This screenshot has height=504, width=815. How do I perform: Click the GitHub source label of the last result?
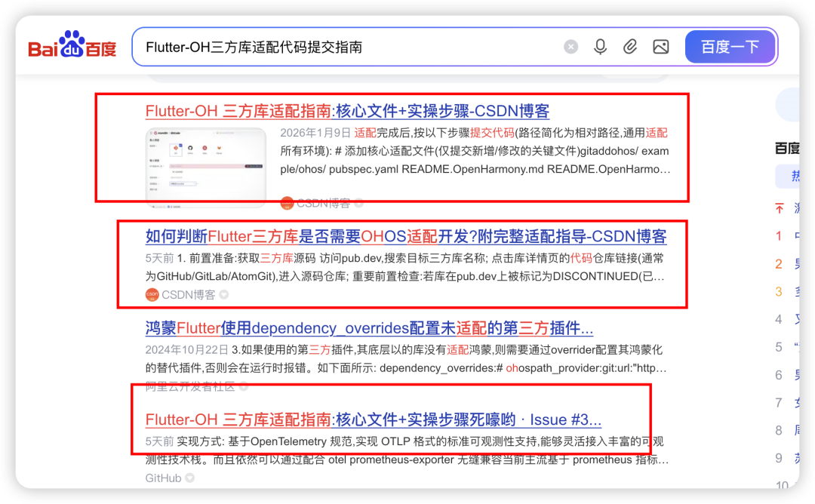pos(163,478)
